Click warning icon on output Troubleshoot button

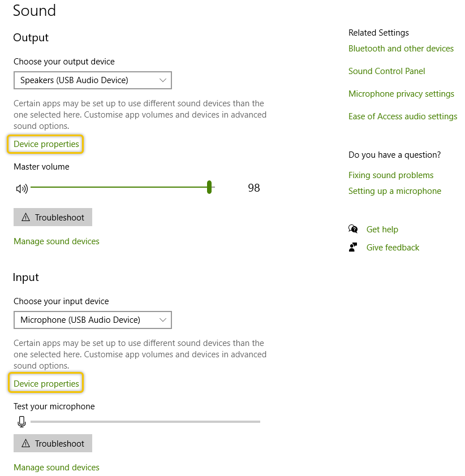(26, 217)
